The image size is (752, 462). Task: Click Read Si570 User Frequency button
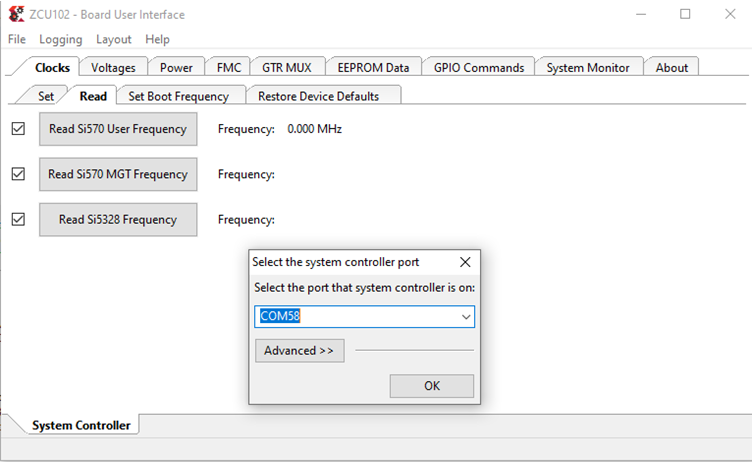point(118,129)
